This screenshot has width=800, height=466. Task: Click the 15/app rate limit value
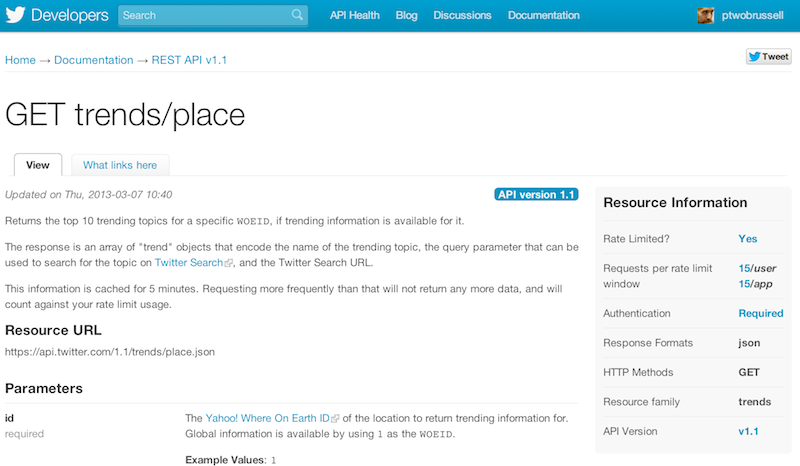click(756, 284)
